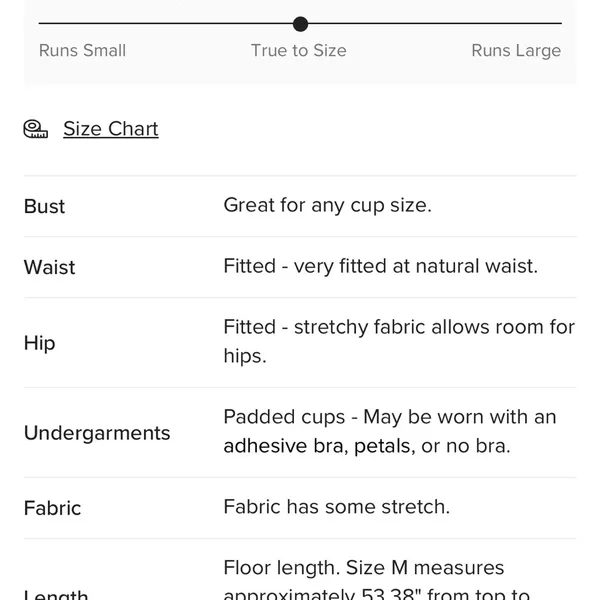Screen dimensions: 600x600
Task: Click the Hip row label
Action: pyautogui.click(x=39, y=343)
